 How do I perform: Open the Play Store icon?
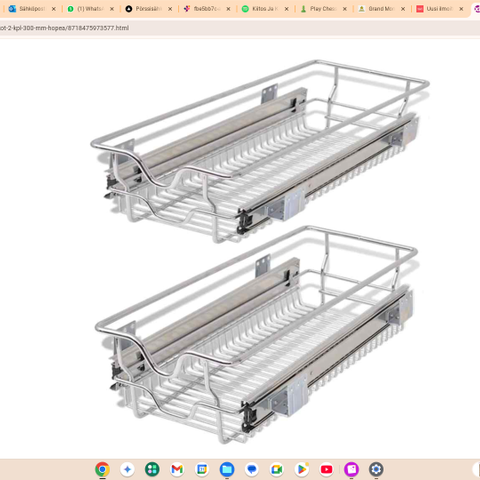tap(302, 469)
